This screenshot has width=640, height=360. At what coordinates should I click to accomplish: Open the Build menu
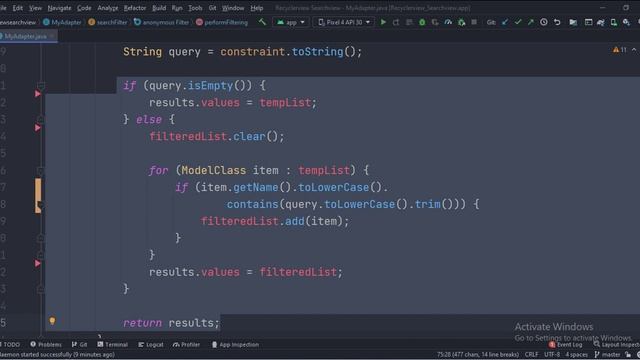point(159,8)
